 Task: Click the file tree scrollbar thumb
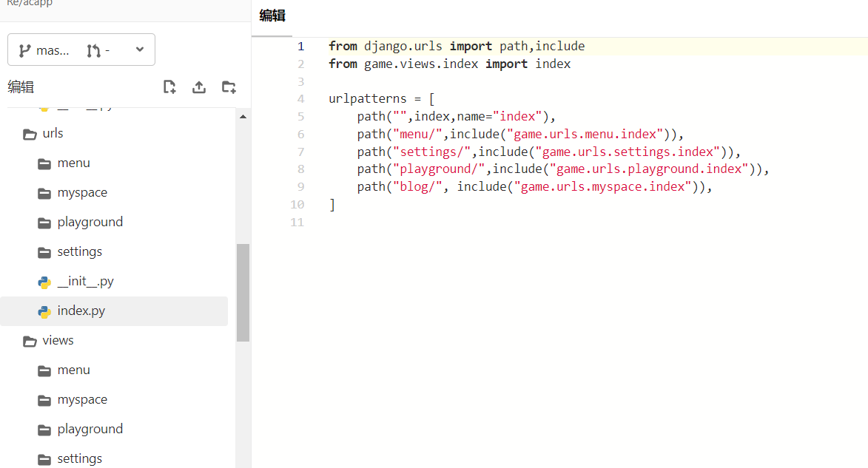243,292
